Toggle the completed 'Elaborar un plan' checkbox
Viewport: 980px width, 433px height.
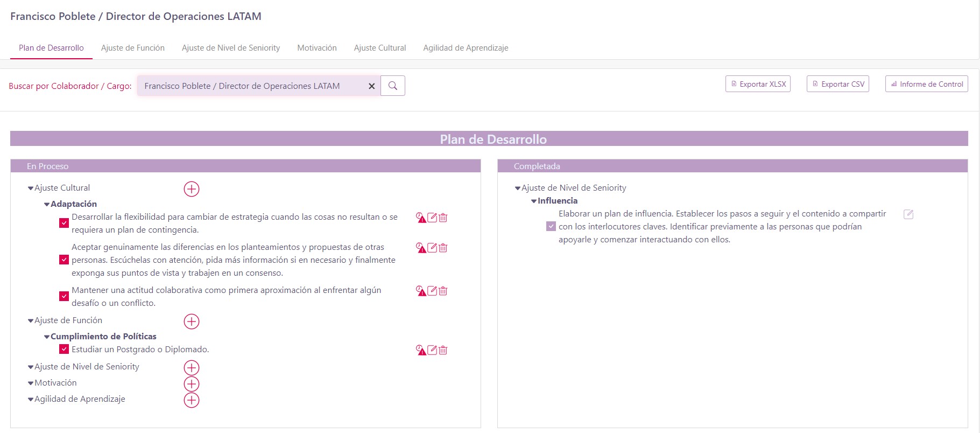[551, 226]
